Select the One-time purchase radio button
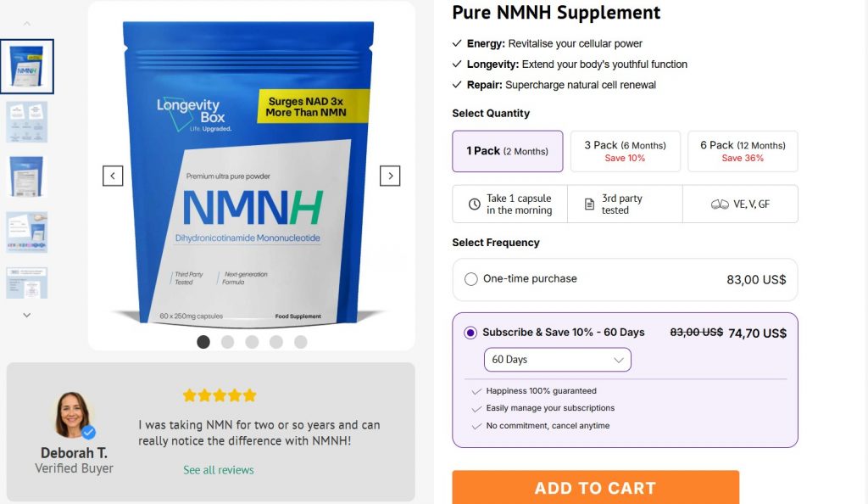868x504 pixels. click(x=471, y=279)
